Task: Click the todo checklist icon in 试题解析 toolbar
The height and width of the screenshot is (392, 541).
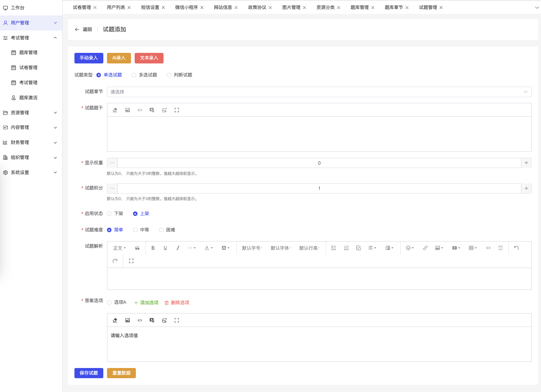Action: (x=358, y=248)
